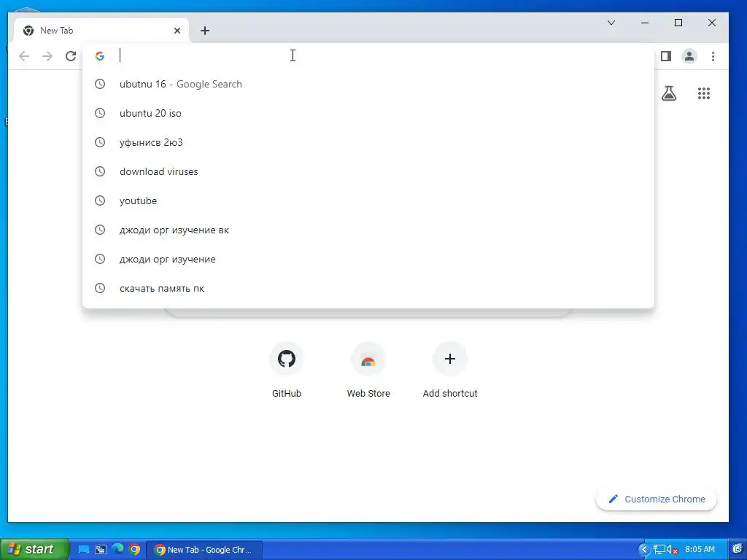This screenshot has width=747, height=560.
Task: Open the Search Labs flask icon
Action: (669, 93)
